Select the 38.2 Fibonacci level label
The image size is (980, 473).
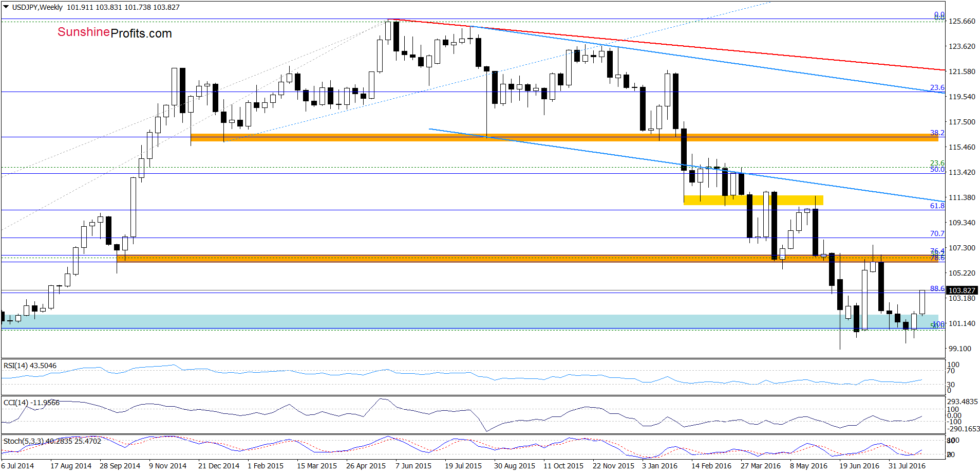(x=937, y=133)
